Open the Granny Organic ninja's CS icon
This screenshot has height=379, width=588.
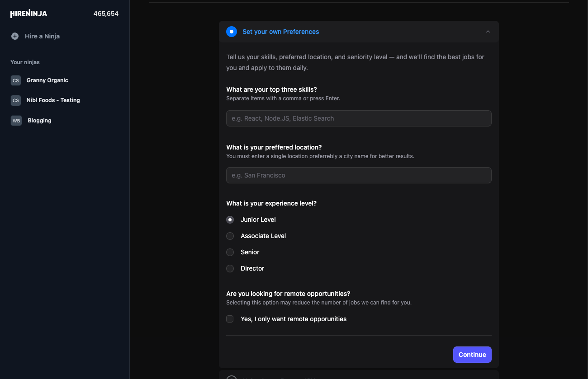[x=15, y=80]
